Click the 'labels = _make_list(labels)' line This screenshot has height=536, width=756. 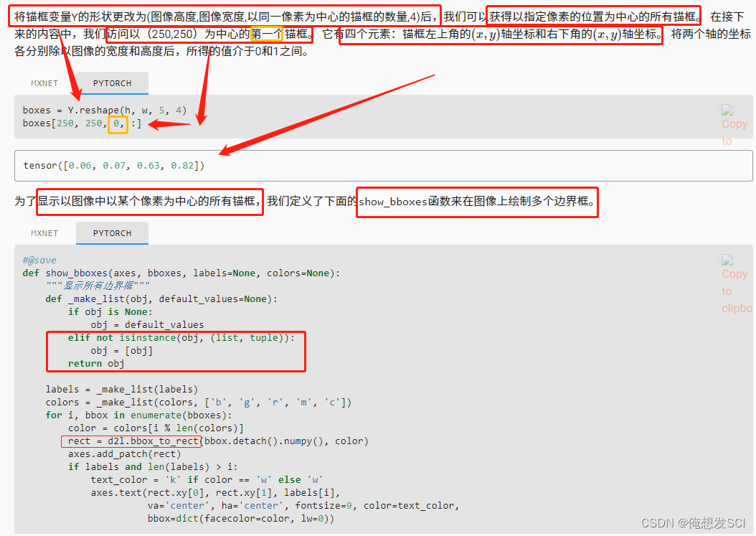click(121, 390)
